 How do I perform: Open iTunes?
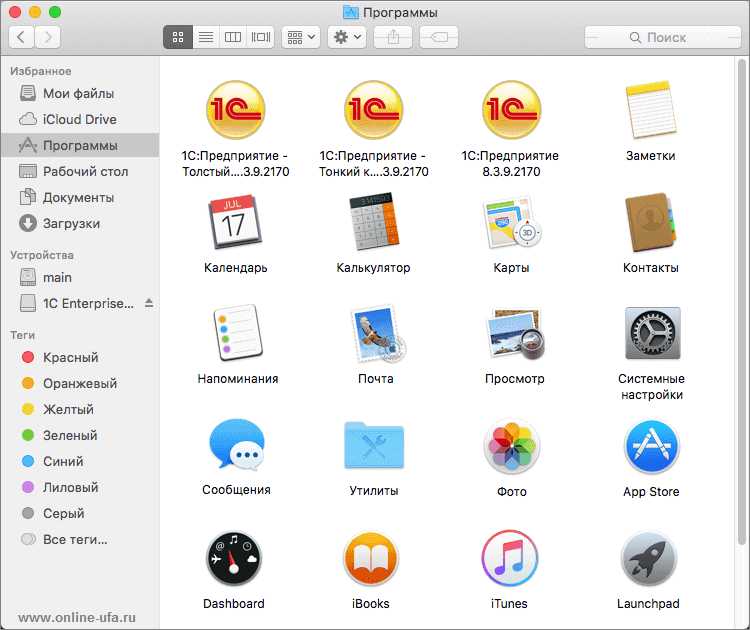click(509, 558)
